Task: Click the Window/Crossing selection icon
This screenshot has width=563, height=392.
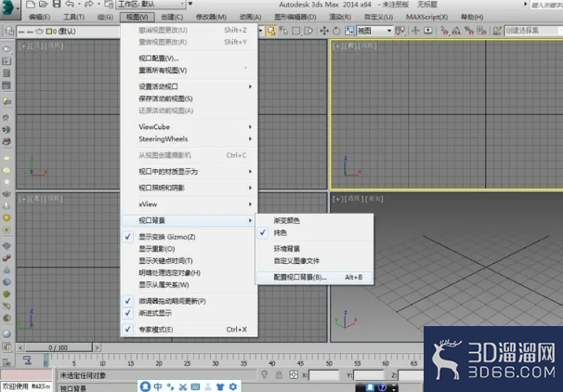Action: 308,31
